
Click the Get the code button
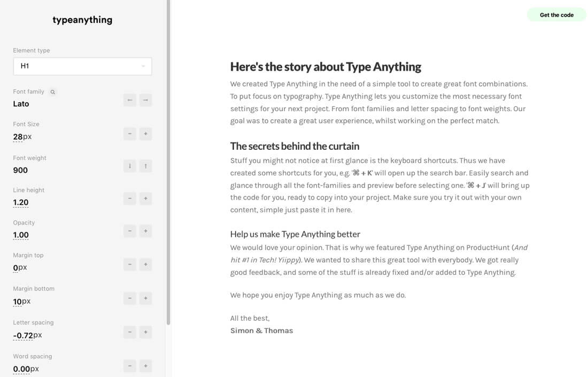coord(556,15)
